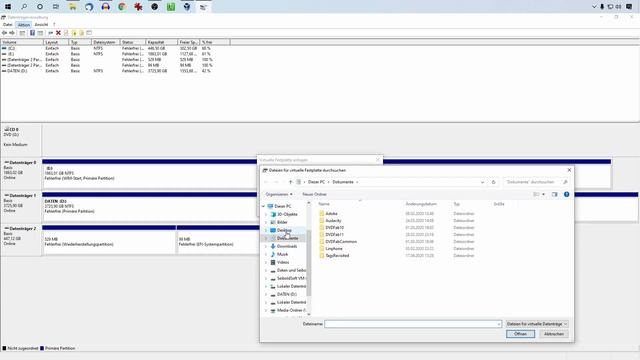This screenshot has width=640, height=360.
Task: Click Neuer Ordner in the dialog
Action: tap(314, 194)
